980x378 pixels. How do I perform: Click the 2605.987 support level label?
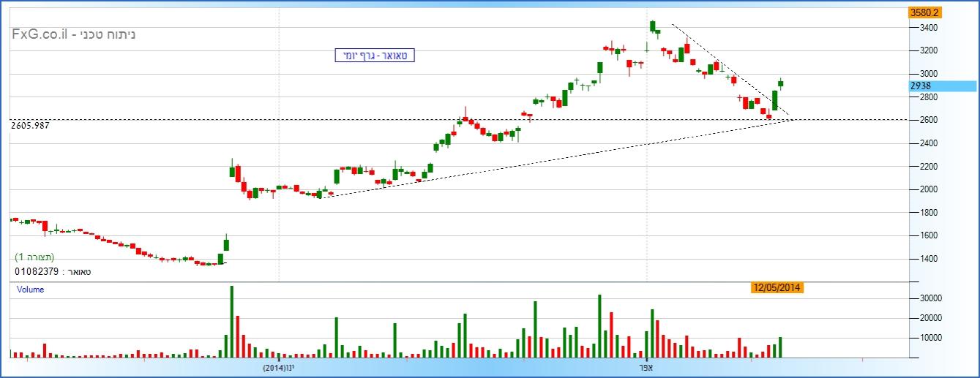click(34, 126)
